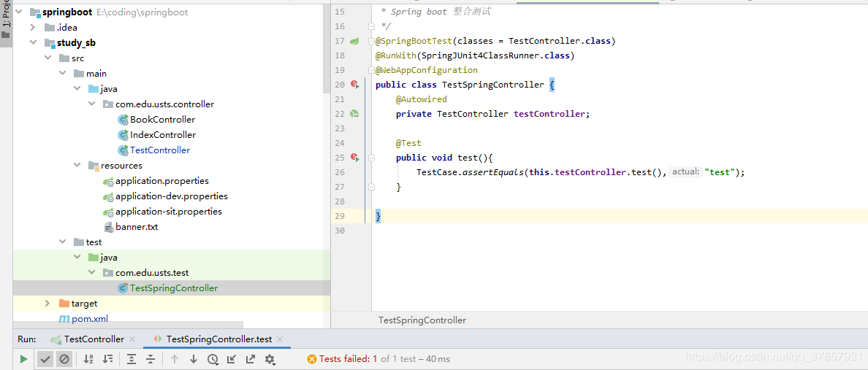Click the target folder icon
This screenshot has height=370, width=868.
(64, 303)
